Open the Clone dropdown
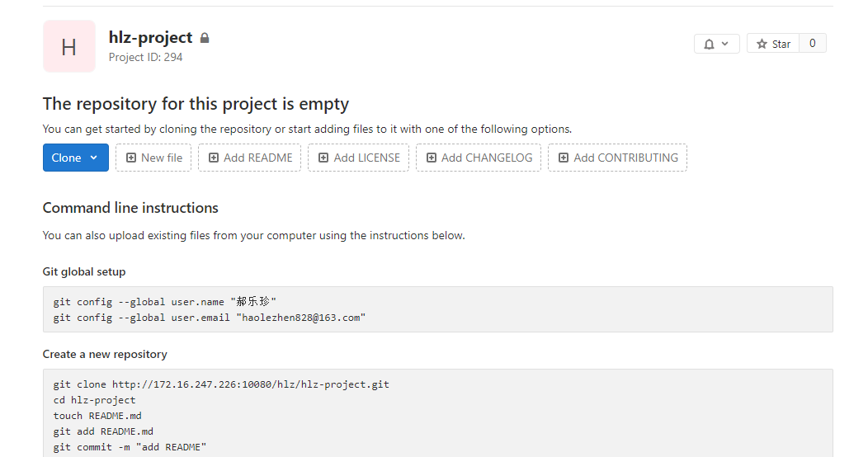The height and width of the screenshot is (457, 868). point(76,158)
